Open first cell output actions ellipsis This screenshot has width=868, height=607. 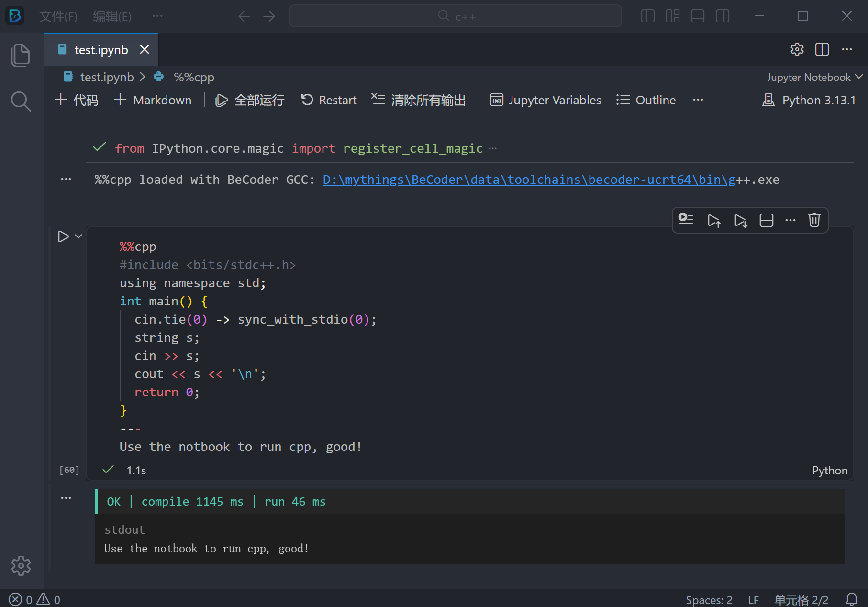[66, 180]
